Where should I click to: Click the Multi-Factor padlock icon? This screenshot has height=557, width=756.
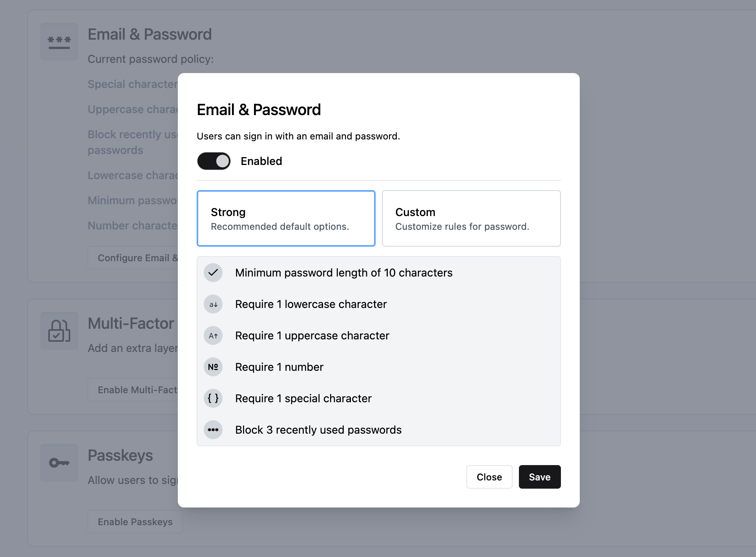(59, 331)
